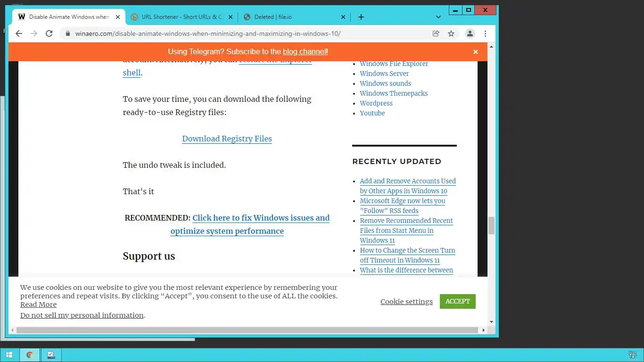Expand the tab search chevron
The image size is (644, 362).
pos(438,17)
